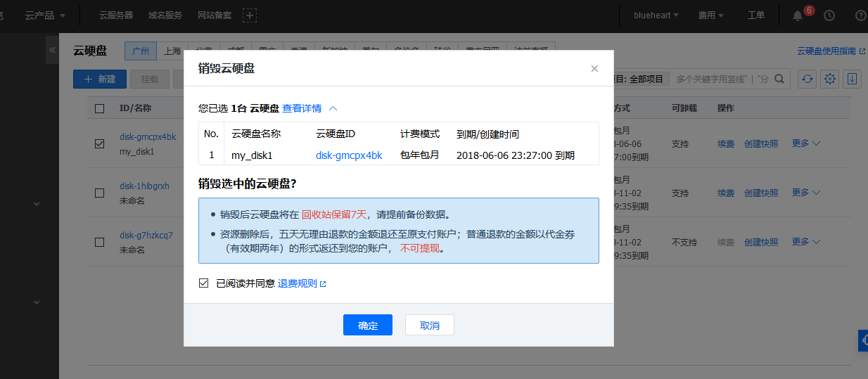
Task: Click the 包年包月 billing cell in dialog
Action: coord(420,155)
